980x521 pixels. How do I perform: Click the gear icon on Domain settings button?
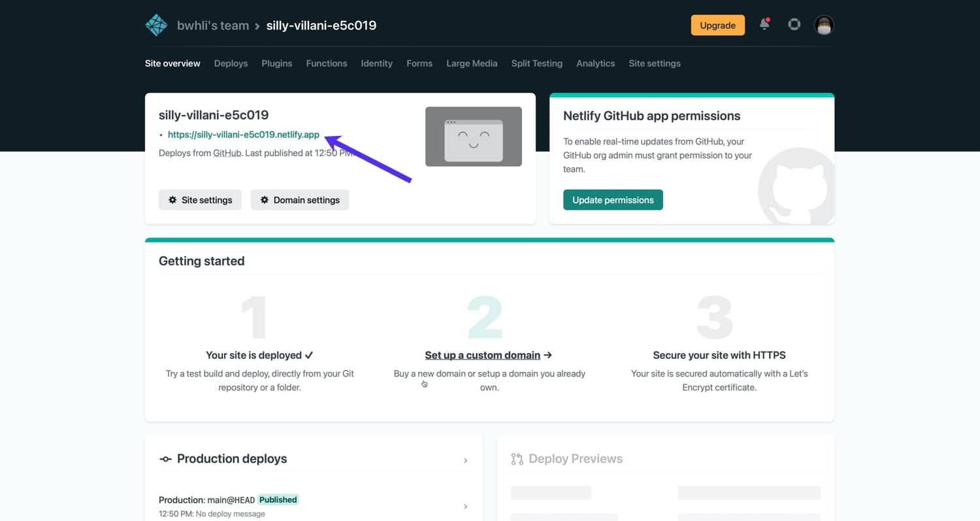(263, 200)
